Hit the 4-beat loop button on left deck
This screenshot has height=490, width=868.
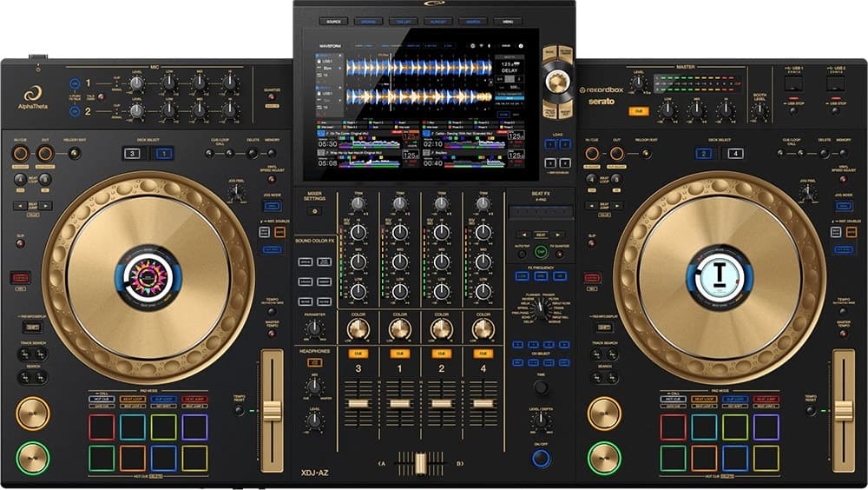21,179
